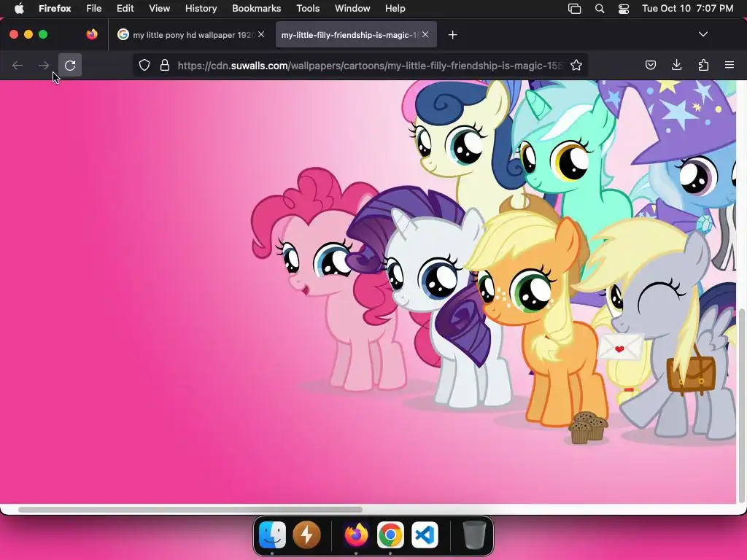Open the pinned Firefox view tab
This screenshot has width=747, height=560.
(x=92, y=34)
